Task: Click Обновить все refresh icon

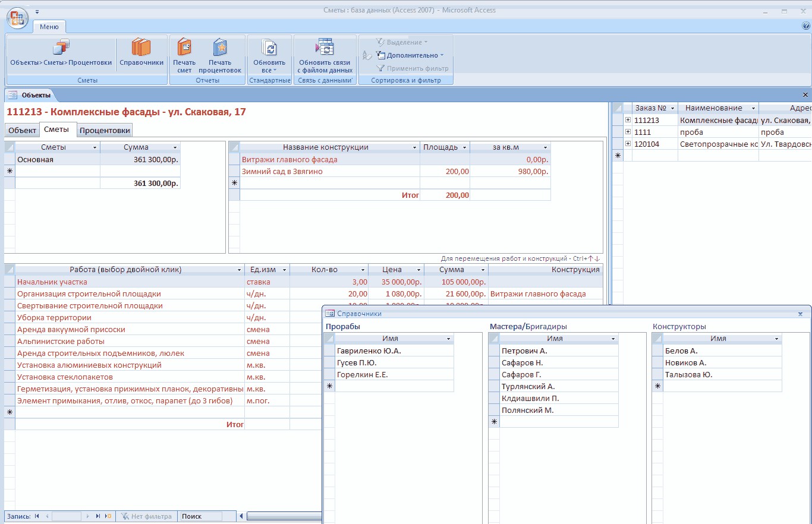Action: click(269, 48)
